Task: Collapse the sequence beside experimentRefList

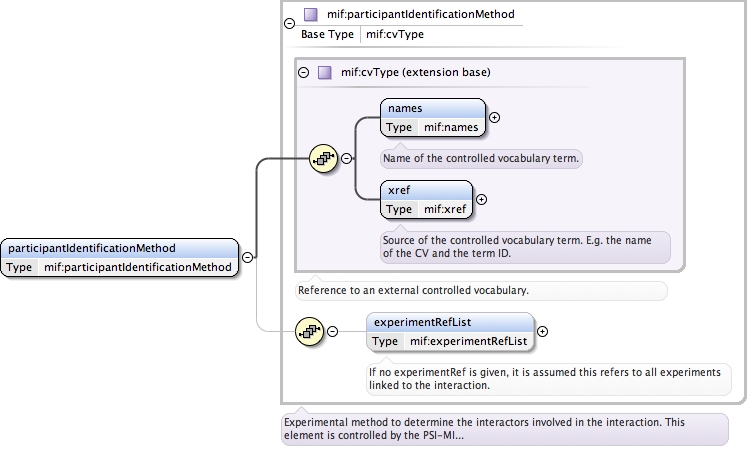Action: (333, 332)
